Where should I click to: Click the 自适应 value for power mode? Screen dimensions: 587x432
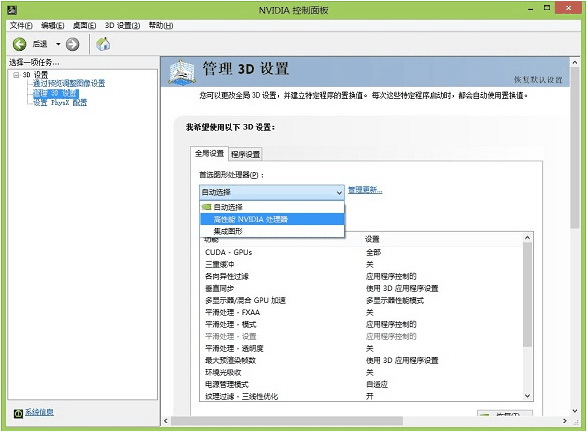[x=377, y=384]
